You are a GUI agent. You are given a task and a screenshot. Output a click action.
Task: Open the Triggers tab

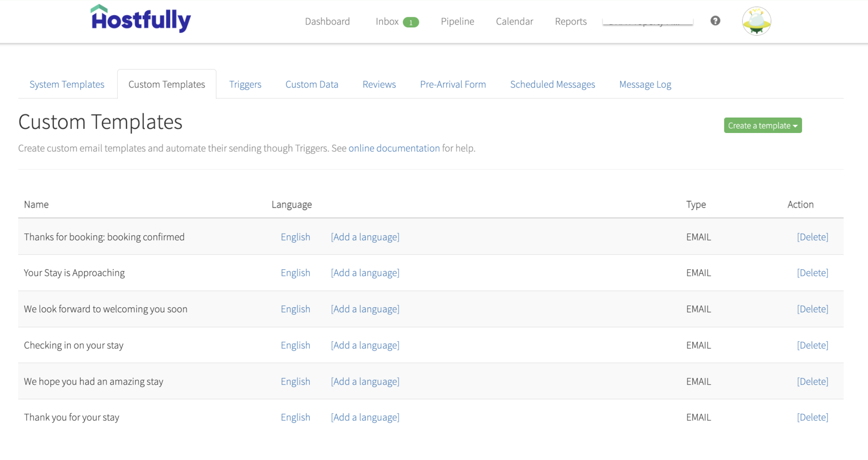click(x=245, y=84)
